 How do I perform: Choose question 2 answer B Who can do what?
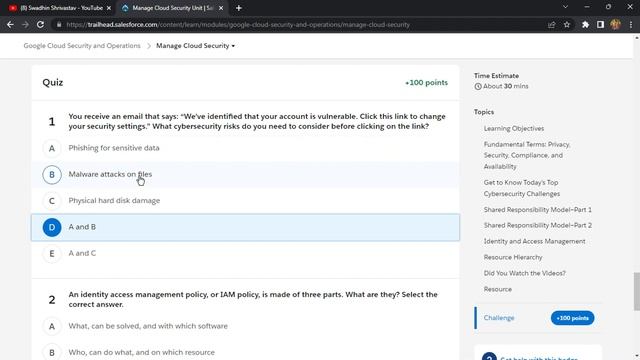pyautogui.click(x=245, y=352)
